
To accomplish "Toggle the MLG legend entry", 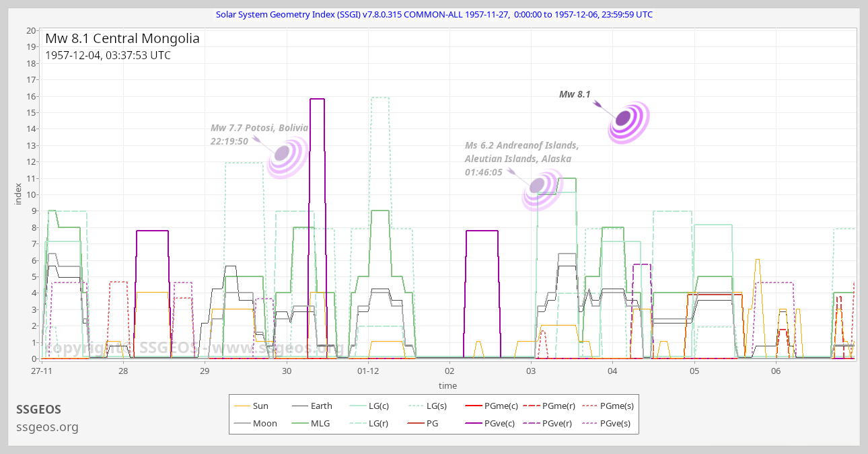I will click(312, 424).
